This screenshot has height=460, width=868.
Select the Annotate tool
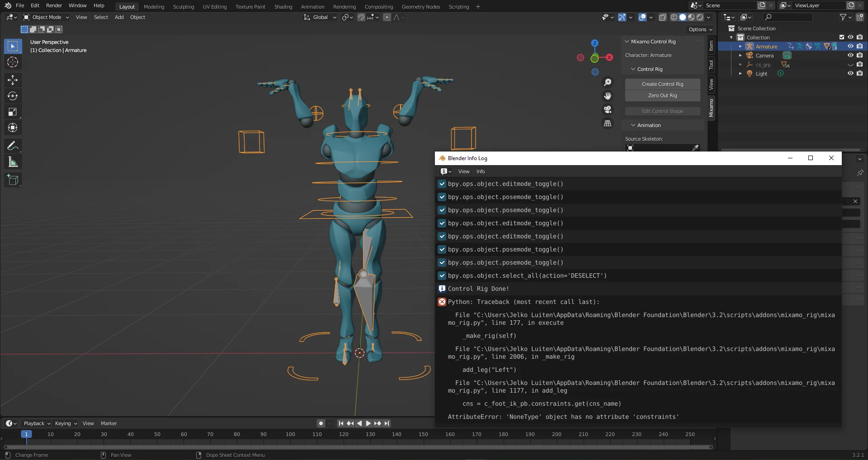(13, 146)
